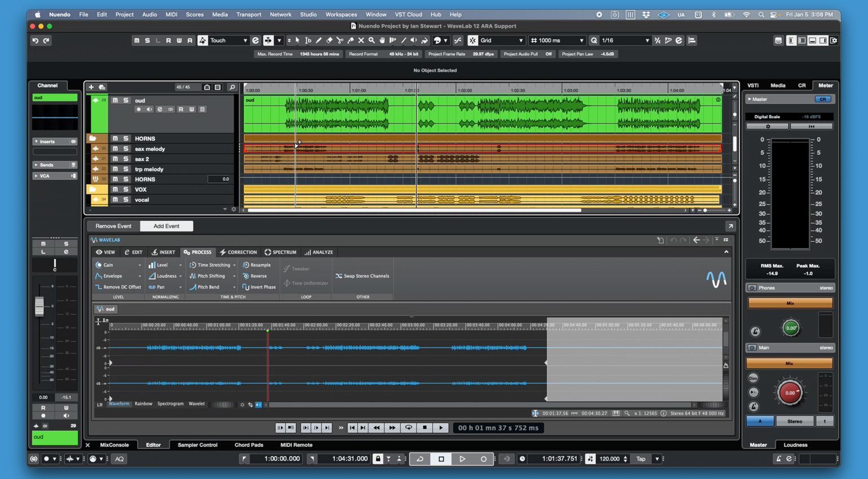Image resolution: width=868 pixels, height=479 pixels.
Task: Open editor in separate window arrow icon
Action: (730, 226)
